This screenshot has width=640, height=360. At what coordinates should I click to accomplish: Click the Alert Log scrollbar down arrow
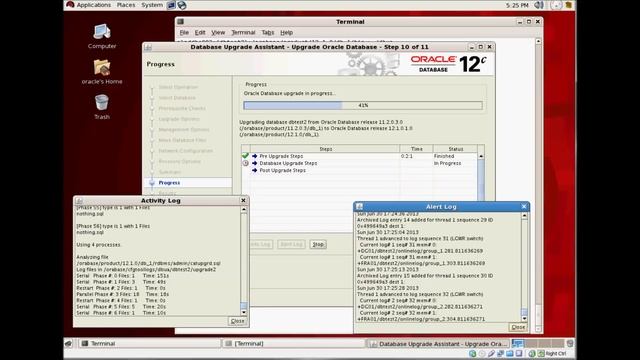pyautogui.click(x=524, y=319)
